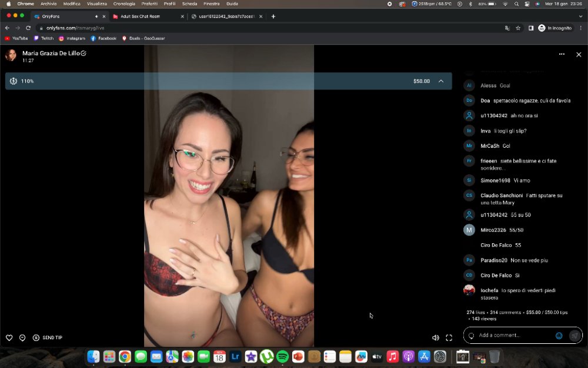588x368 pixels.
Task: Collapse the tip goal bar chevron
Action: (x=441, y=81)
